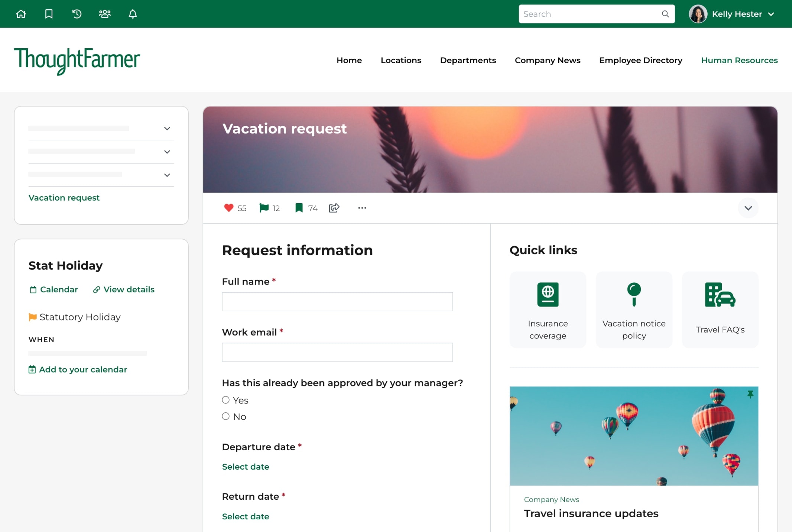Open more options via the ellipsis icon
The image size is (792, 532).
361,208
